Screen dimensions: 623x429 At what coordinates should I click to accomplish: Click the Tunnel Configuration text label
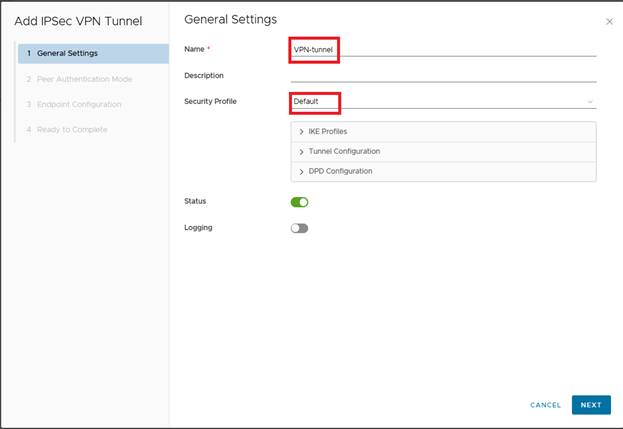tap(344, 152)
